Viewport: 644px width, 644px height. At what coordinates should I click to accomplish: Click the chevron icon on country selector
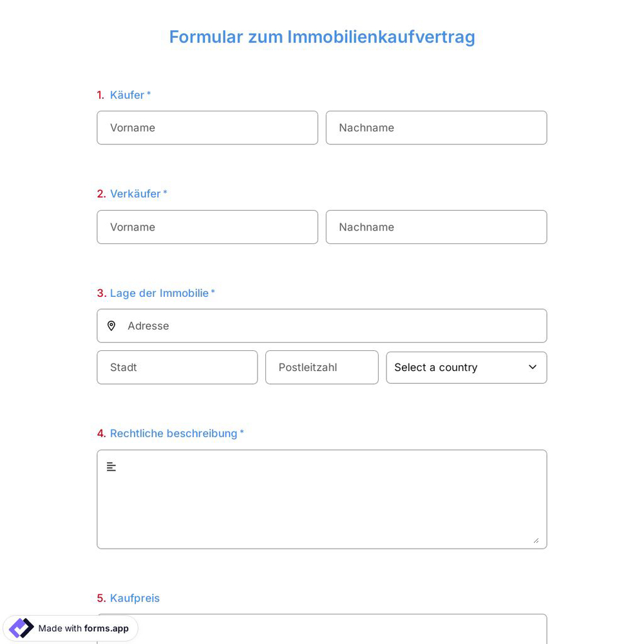[x=533, y=367]
